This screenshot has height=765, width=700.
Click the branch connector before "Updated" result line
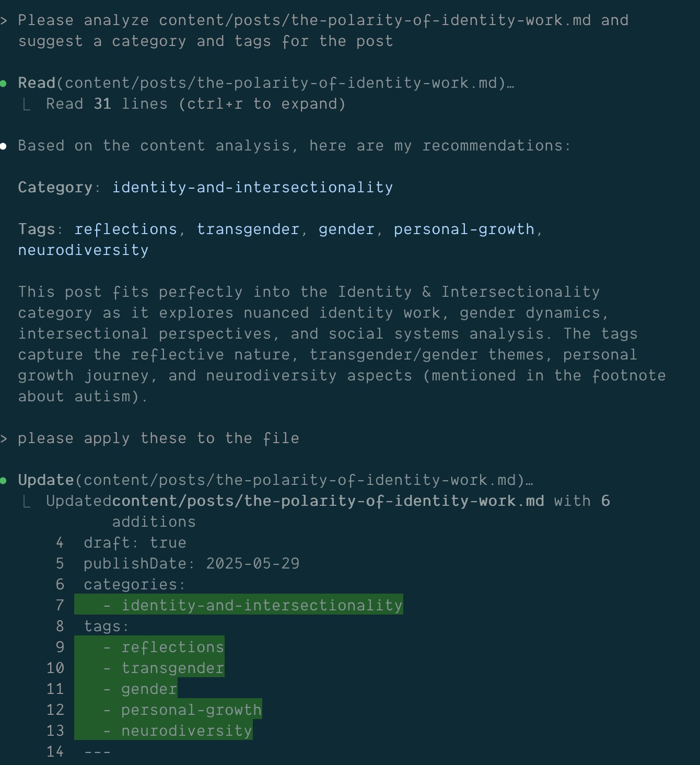[27, 502]
